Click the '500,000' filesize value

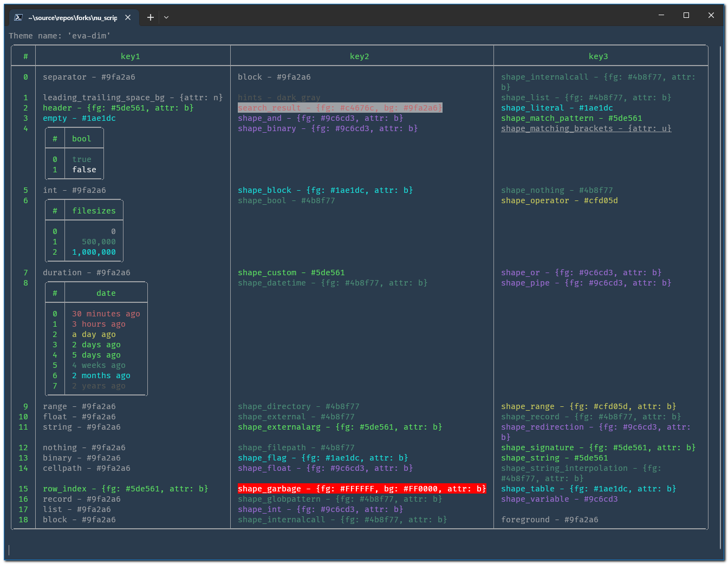[99, 242]
